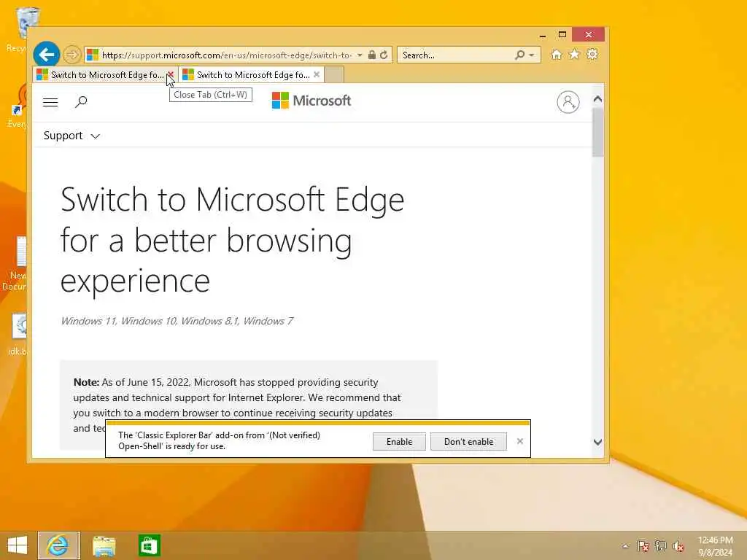
Task: Click the Windows 11, Windows 10 applies-to text
Action: tap(177, 321)
